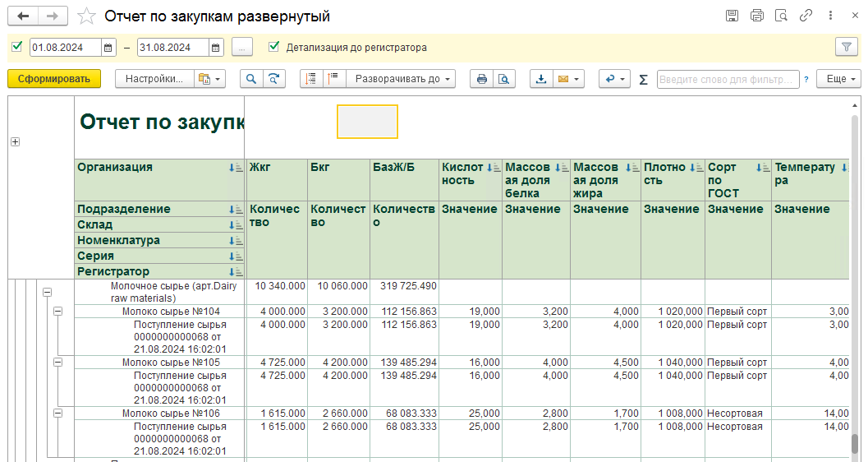This screenshot has height=462, width=868.
Task: Click the print icon in toolbar
Action: pyautogui.click(x=481, y=79)
